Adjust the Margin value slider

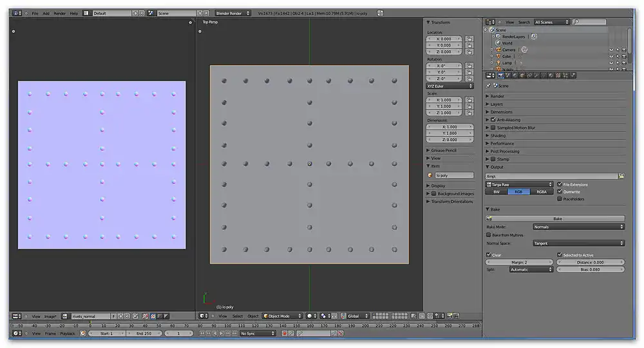coord(519,262)
